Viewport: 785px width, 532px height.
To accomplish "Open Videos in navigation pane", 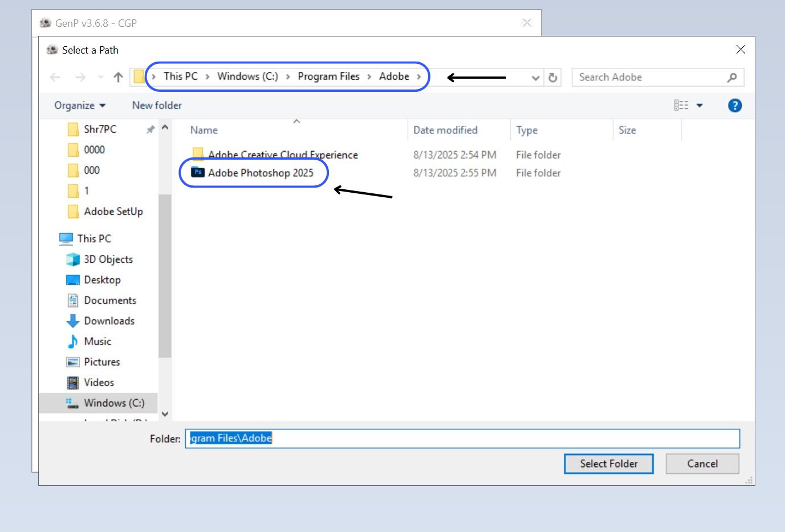I will click(x=99, y=383).
